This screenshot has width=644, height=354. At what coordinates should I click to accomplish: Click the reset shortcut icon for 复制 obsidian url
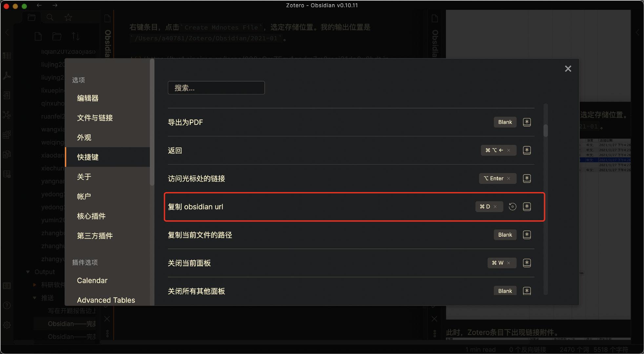click(x=512, y=206)
